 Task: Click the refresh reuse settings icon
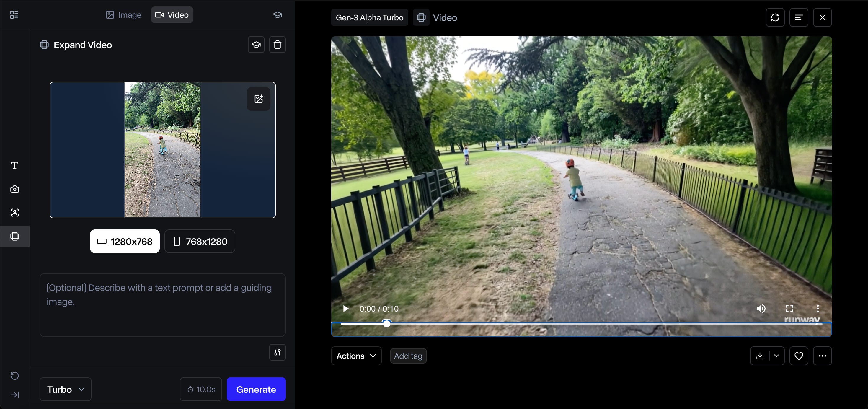pyautogui.click(x=775, y=17)
